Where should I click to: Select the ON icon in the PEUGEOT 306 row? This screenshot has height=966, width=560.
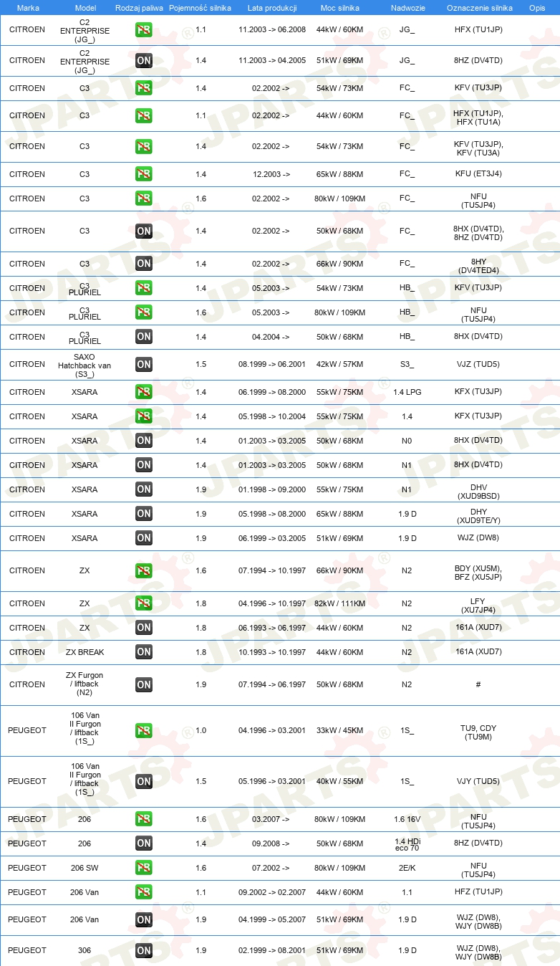[144, 951]
